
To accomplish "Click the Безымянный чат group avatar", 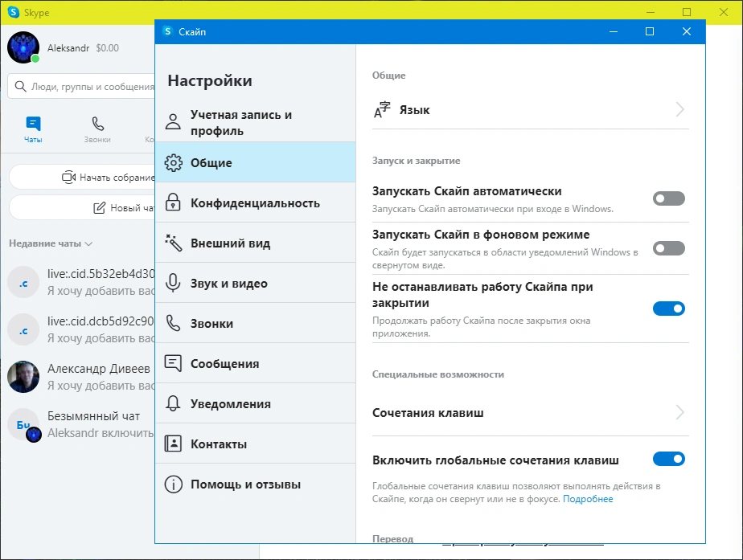I will point(23,424).
